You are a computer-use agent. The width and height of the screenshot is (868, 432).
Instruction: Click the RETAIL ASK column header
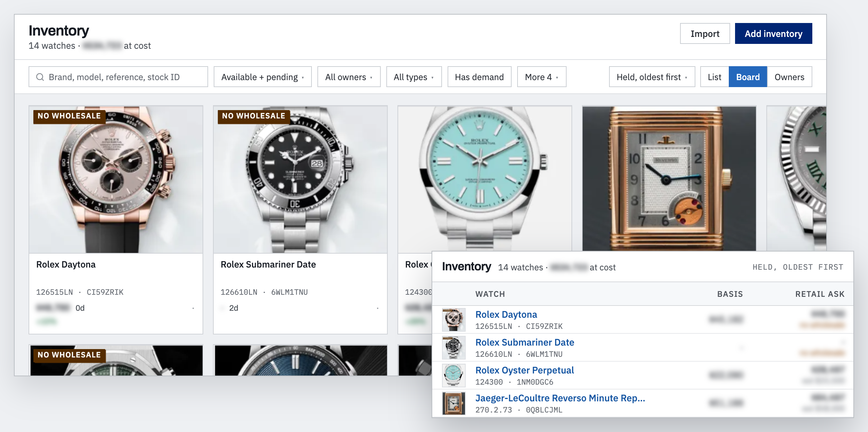click(x=820, y=294)
